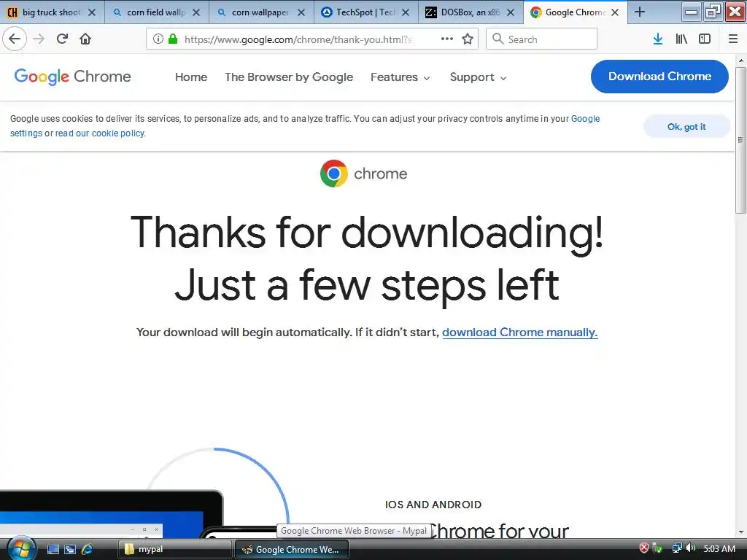The width and height of the screenshot is (747, 560).
Task: Click the IOS AND ANDROID heading text
Action: pyautogui.click(x=433, y=505)
